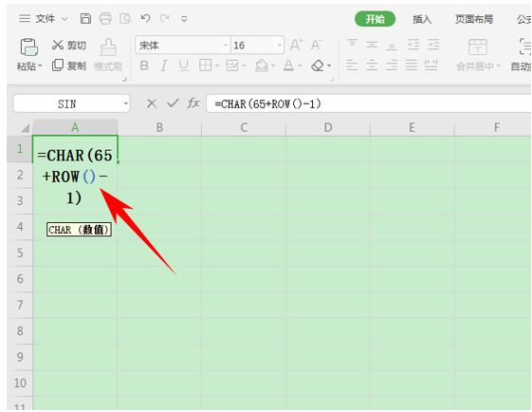Confirm formula with the checkmark button
The width and height of the screenshot is (532, 412).
(x=173, y=103)
